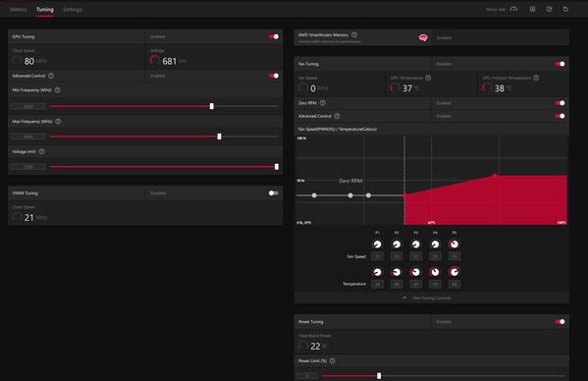Turn off the Zero RPM switch
Viewport: 588px width, 381px height.
pos(560,103)
